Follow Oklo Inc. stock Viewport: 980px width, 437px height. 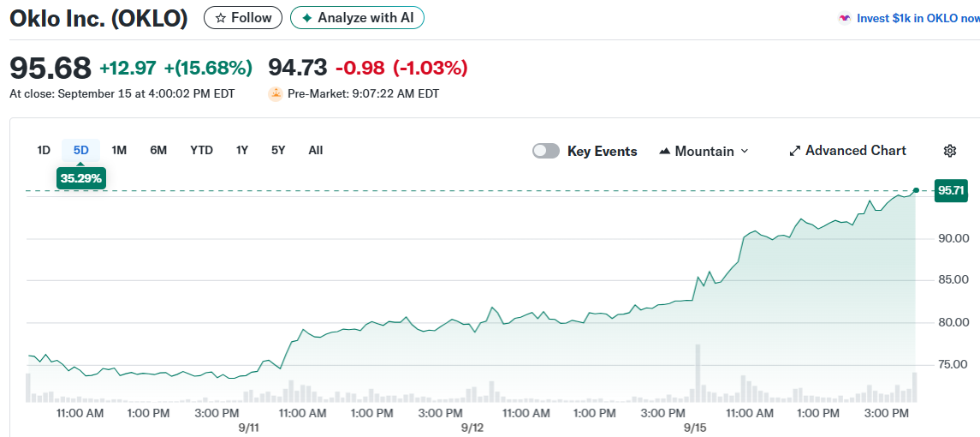[x=243, y=18]
